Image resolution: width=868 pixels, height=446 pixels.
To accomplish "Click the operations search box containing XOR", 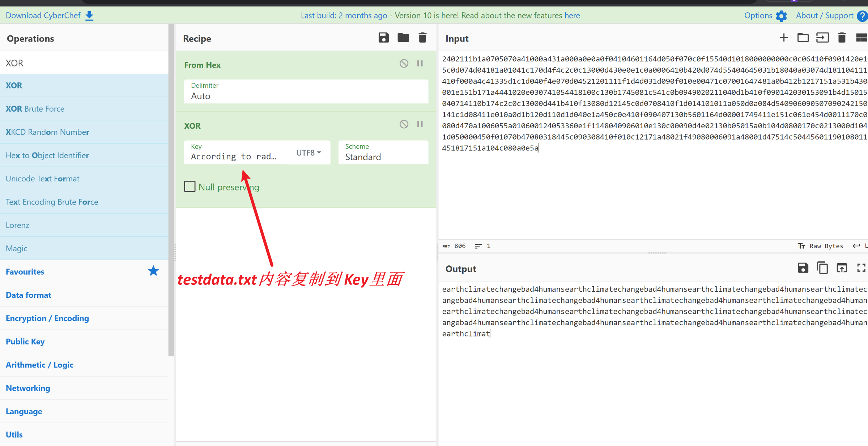I will (x=84, y=63).
